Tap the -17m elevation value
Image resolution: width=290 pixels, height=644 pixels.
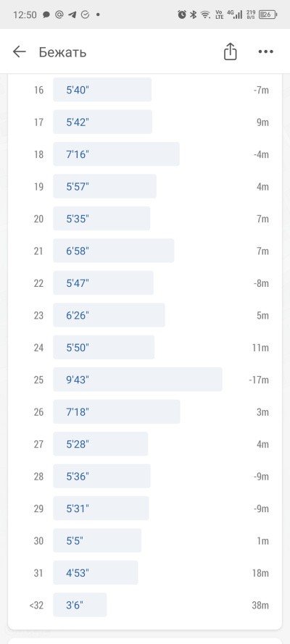pos(259,380)
